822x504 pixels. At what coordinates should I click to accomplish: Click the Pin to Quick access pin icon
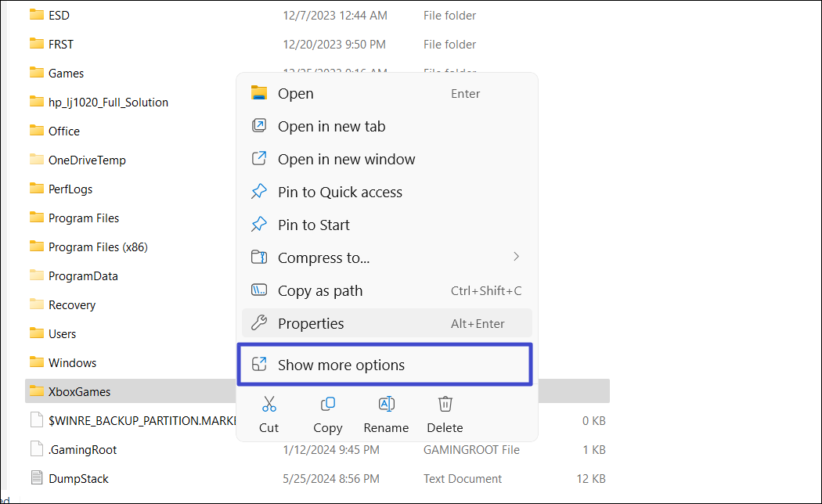[x=259, y=192]
